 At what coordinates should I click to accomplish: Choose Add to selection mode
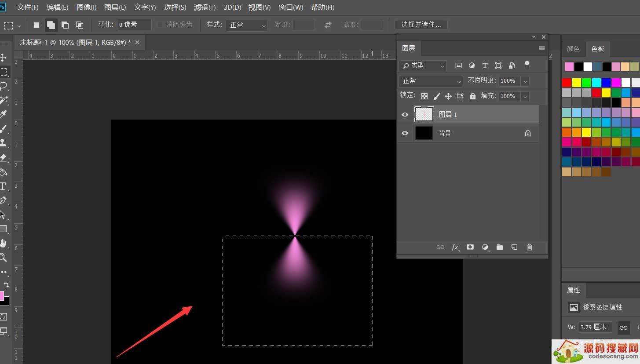[x=51, y=25]
